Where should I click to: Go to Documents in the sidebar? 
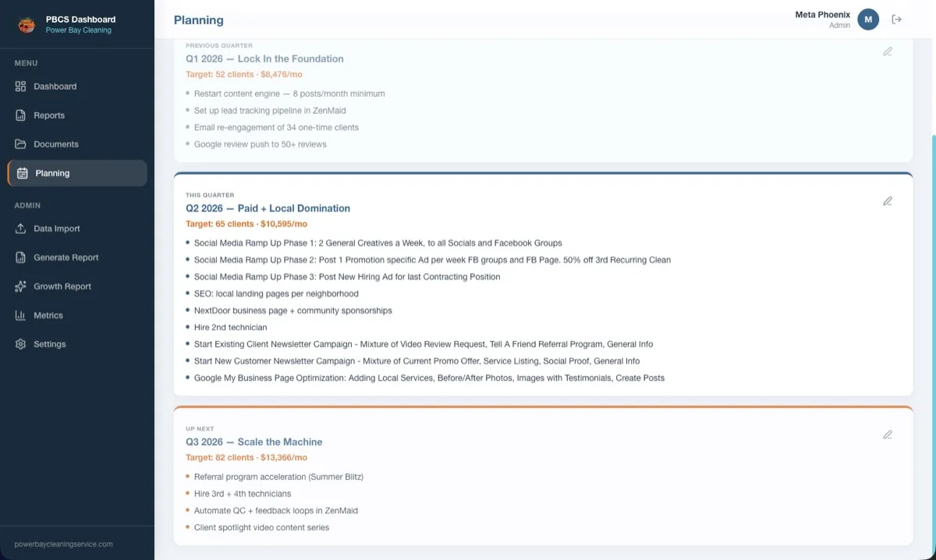click(77, 144)
